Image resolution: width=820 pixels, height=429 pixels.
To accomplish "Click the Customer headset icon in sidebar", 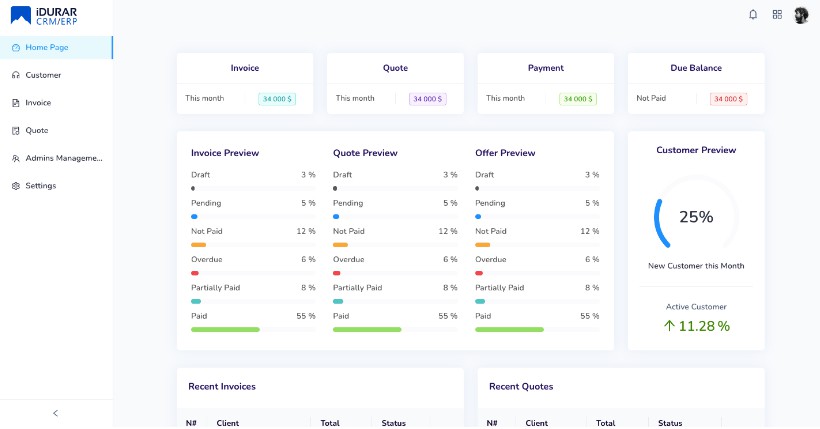I will point(16,75).
